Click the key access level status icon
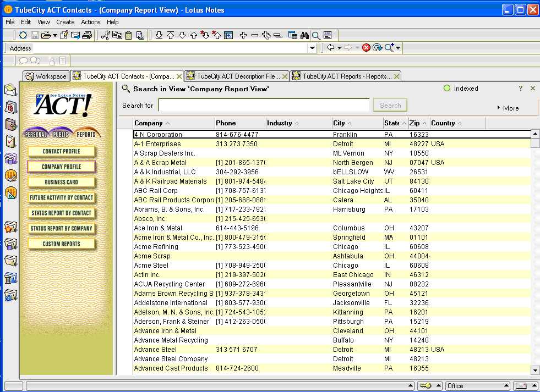 [x=426, y=386]
